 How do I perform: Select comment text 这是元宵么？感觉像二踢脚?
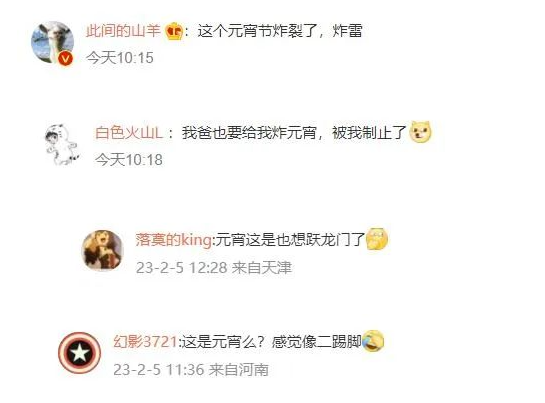(x=271, y=342)
